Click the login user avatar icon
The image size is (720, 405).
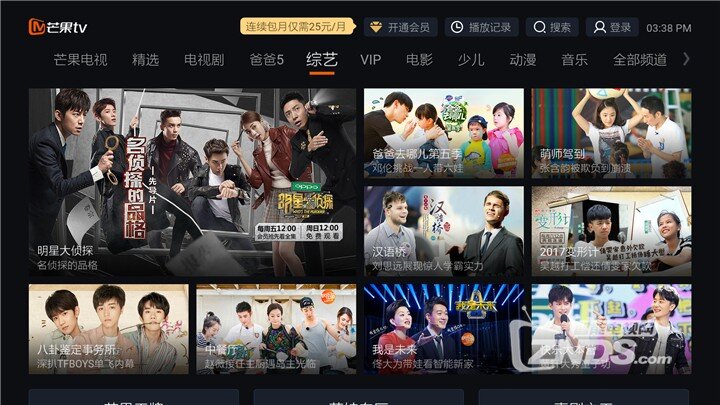pyautogui.click(x=599, y=27)
